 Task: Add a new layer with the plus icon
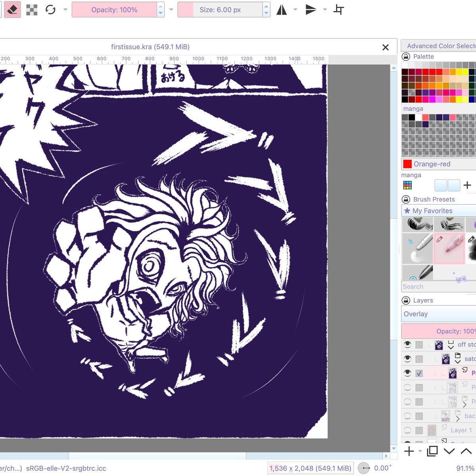point(409,451)
